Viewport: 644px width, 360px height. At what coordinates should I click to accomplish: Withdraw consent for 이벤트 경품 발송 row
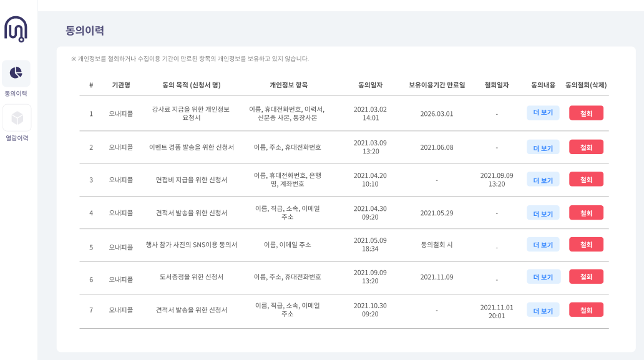(x=586, y=147)
